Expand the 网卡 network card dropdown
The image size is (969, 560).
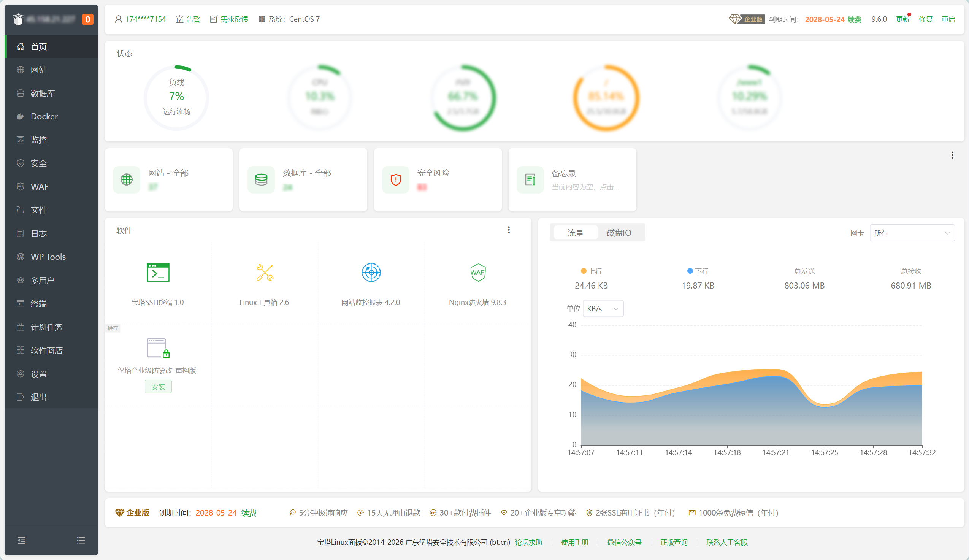click(912, 233)
